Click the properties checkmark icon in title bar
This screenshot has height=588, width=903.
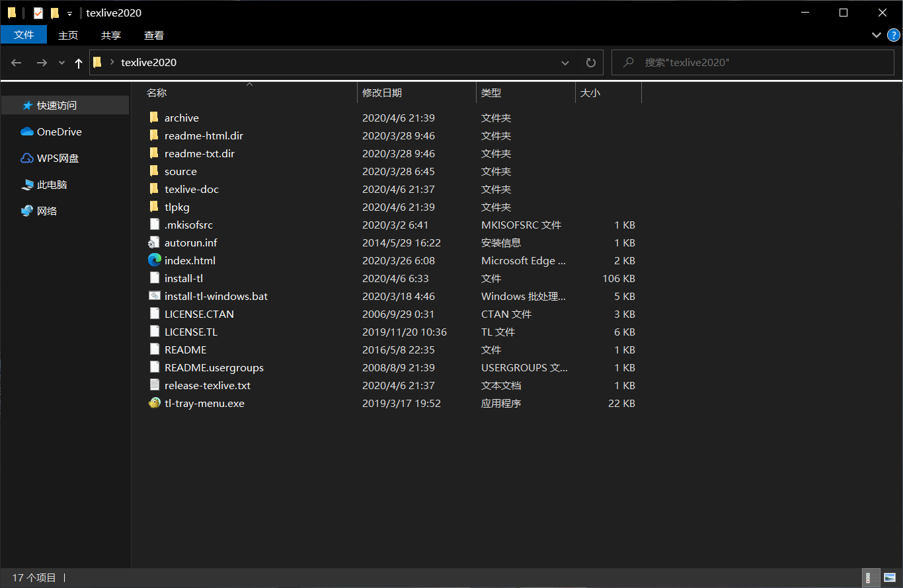pyautogui.click(x=38, y=13)
